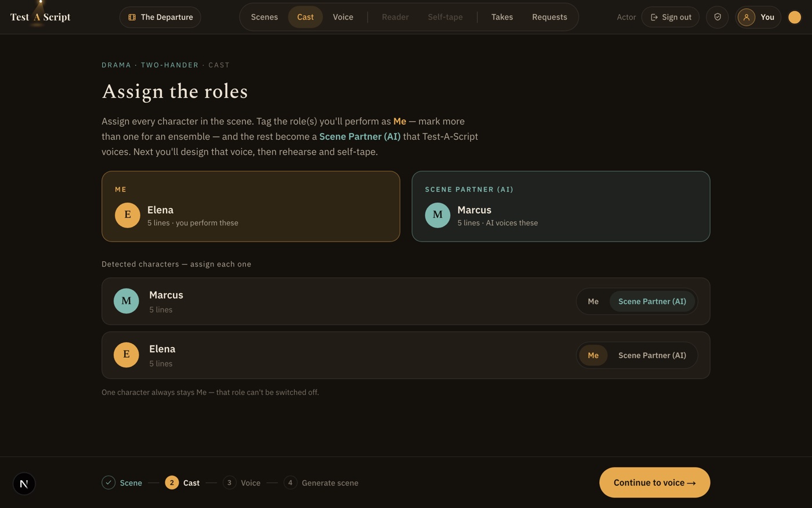
Task: Open The Departure script selector
Action: 160,17
